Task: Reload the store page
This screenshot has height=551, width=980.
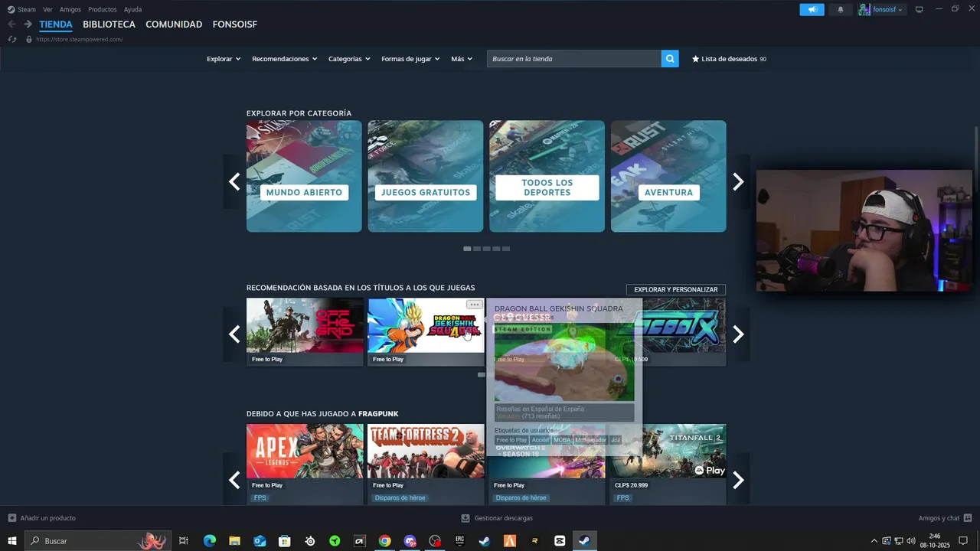Action: pos(11,39)
